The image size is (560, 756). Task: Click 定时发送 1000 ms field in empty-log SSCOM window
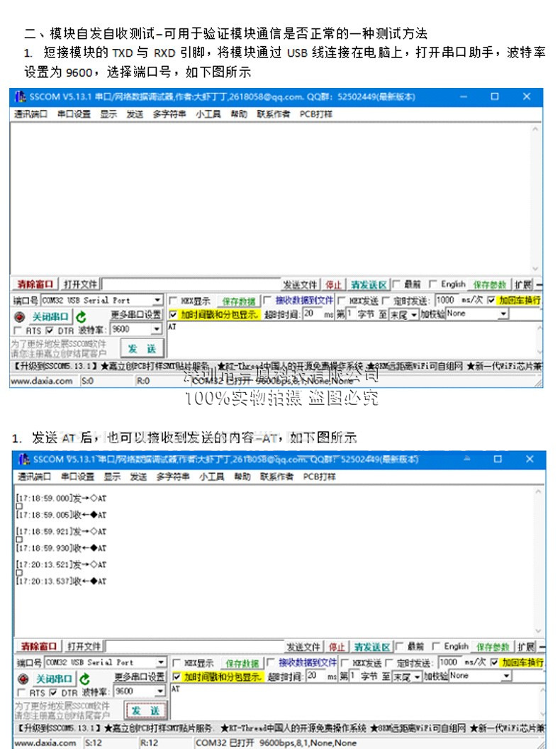pyautogui.click(x=445, y=300)
